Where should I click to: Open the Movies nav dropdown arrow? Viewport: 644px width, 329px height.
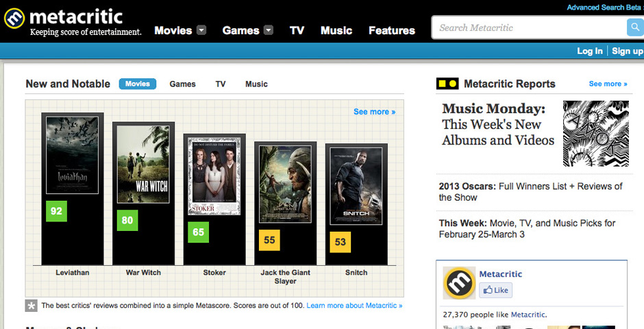201,30
